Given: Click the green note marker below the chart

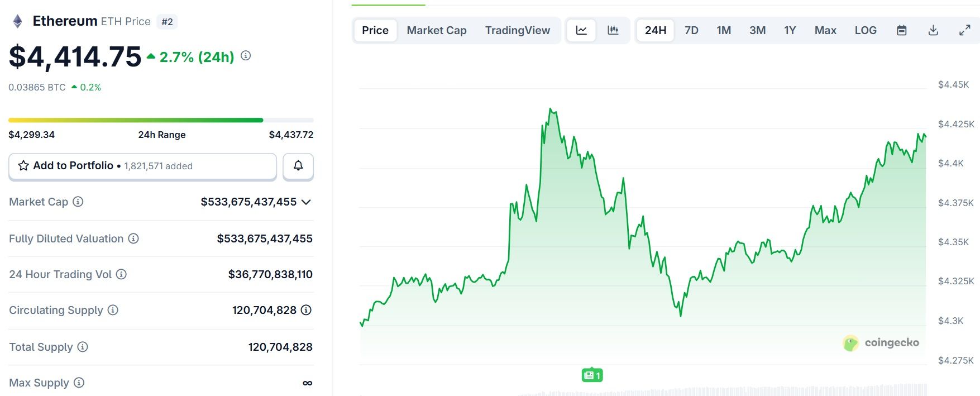Looking at the screenshot, I should pyautogui.click(x=593, y=375).
